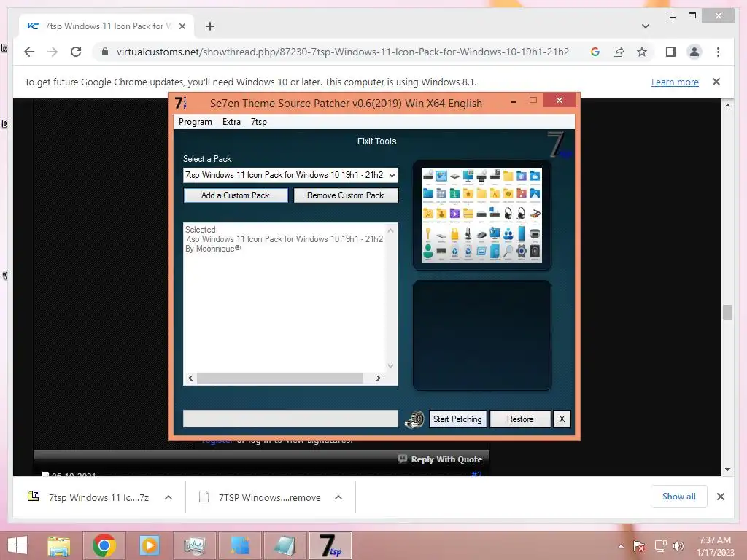Viewport: 747px width, 560px height.
Task: Click Reply With Quote link on page
Action: 440,459
